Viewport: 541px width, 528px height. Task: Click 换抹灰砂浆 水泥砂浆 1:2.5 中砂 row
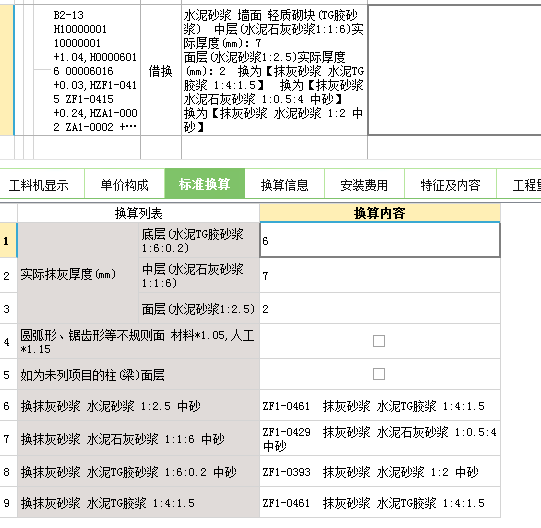138,405
